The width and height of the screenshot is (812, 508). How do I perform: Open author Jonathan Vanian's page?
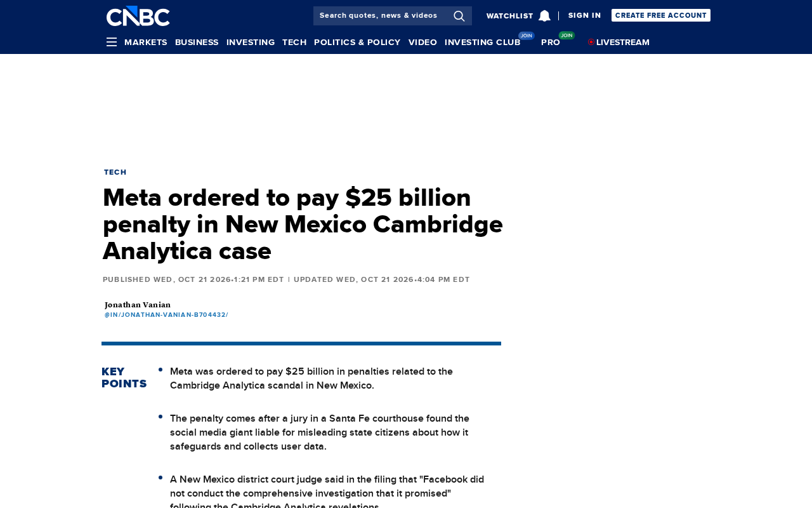click(x=138, y=305)
